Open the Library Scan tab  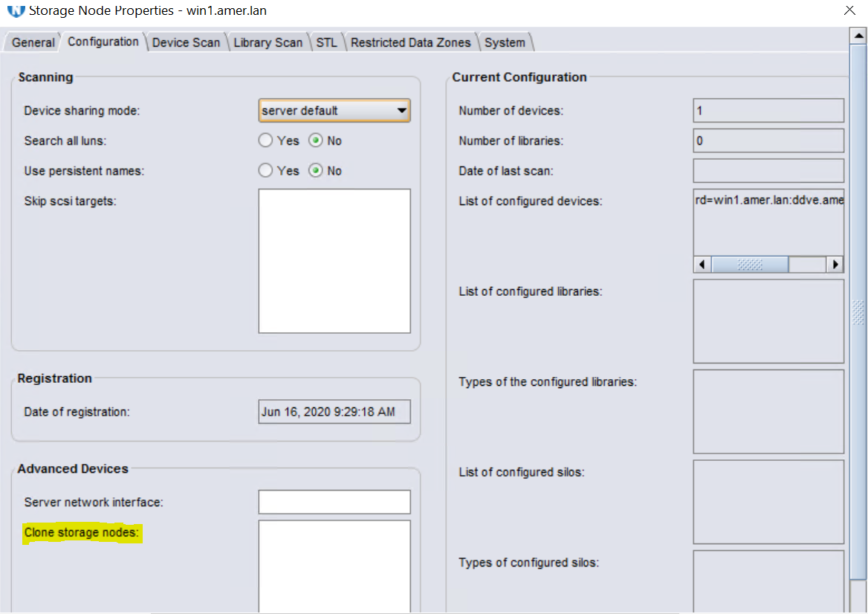click(268, 42)
